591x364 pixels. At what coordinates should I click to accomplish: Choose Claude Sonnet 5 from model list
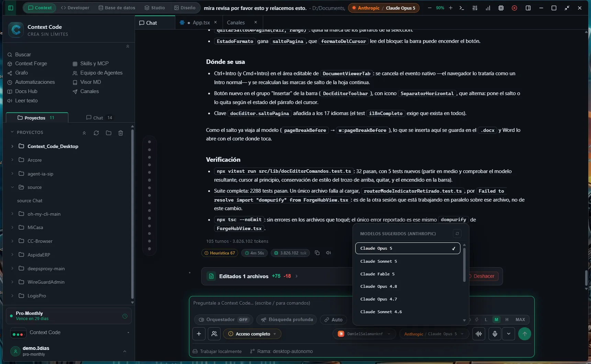pyautogui.click(x=408, y=261)
